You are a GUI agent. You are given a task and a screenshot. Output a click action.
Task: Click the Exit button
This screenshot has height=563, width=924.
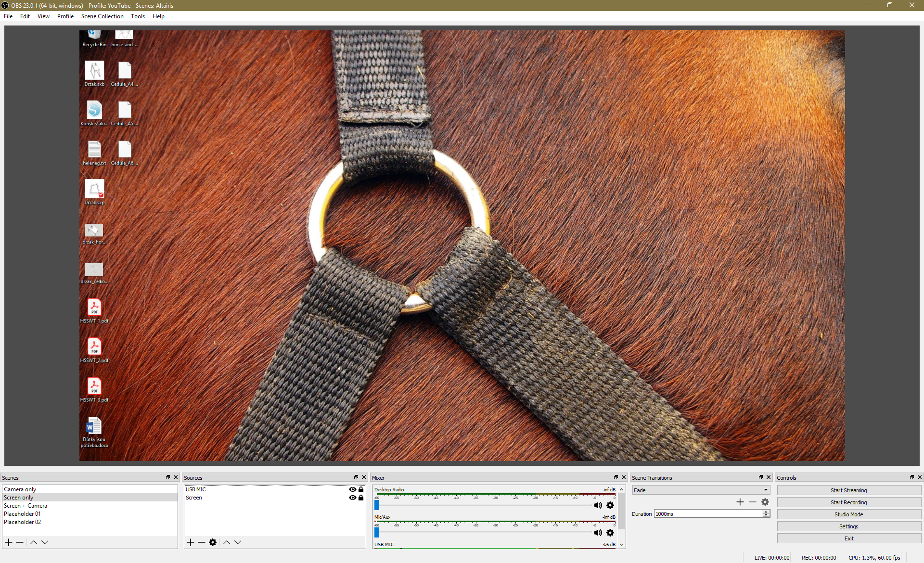click(x=849, y=538)
